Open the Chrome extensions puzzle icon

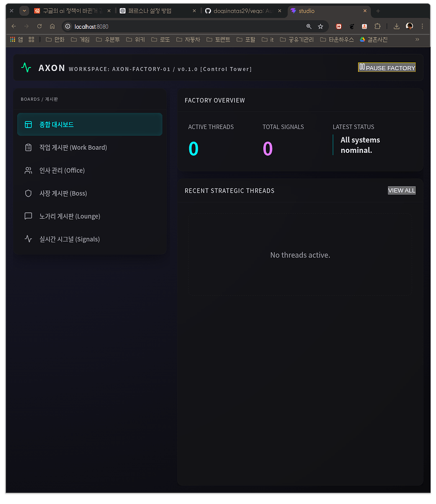coord(377,27)
